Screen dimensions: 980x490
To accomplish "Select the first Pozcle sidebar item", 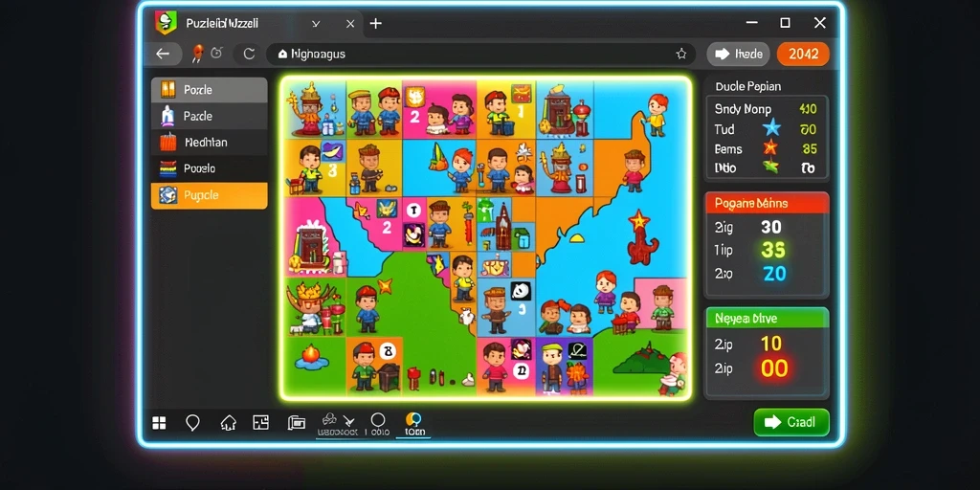I will pyautogui.click(x=210, y=90).
